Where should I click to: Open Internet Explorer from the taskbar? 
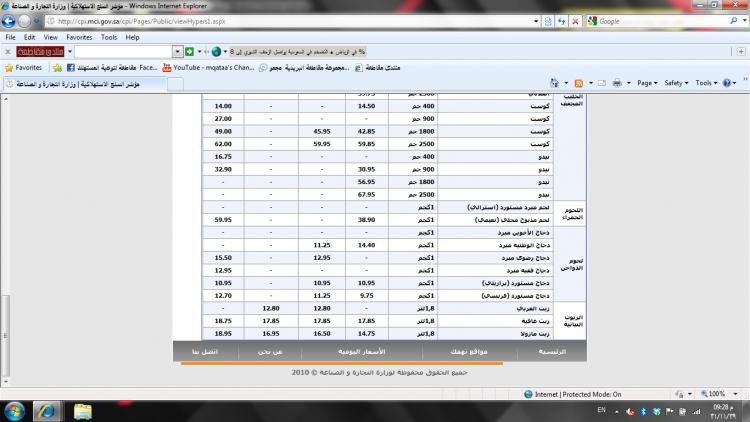pyautogui.click(x=46, y=411)
